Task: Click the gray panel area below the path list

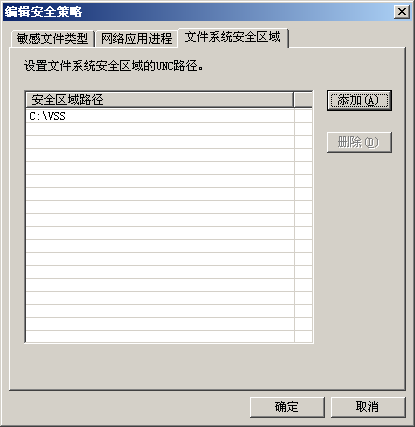Action: [207, 366]
